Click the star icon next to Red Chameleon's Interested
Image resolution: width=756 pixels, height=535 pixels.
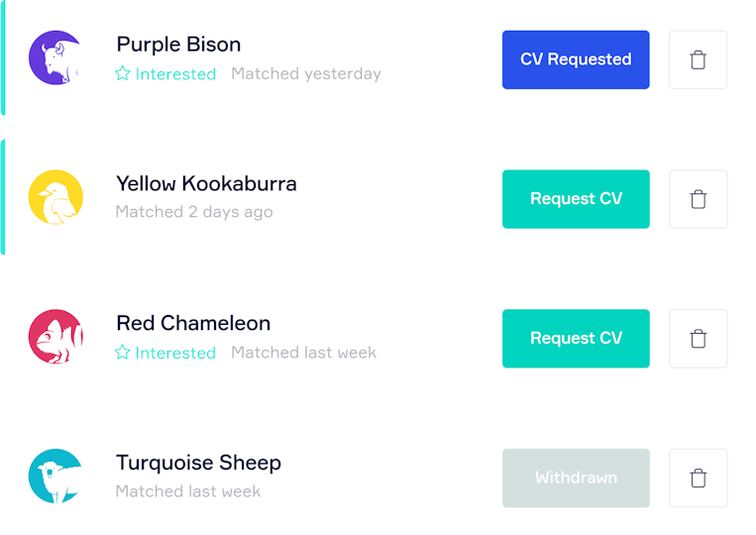pyautogui.click(x=123, y=353)
